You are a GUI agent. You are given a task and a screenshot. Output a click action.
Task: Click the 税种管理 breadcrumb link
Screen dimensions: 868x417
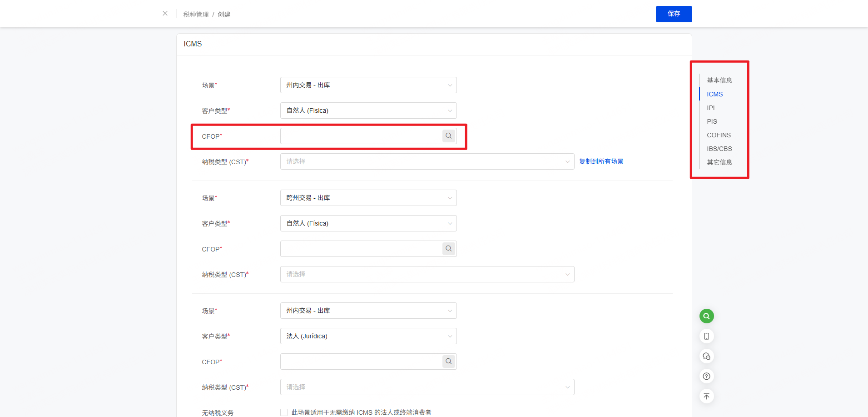(x=196, y=15)
